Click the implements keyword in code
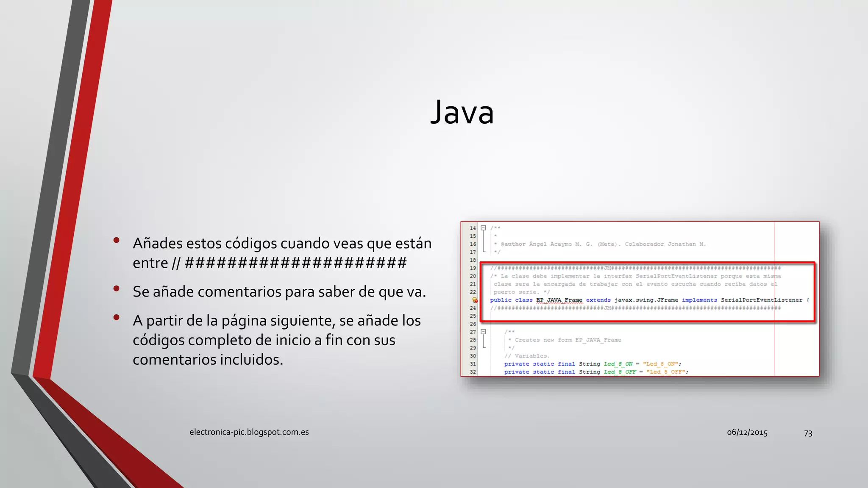868x488 pixels. (699, 300)
